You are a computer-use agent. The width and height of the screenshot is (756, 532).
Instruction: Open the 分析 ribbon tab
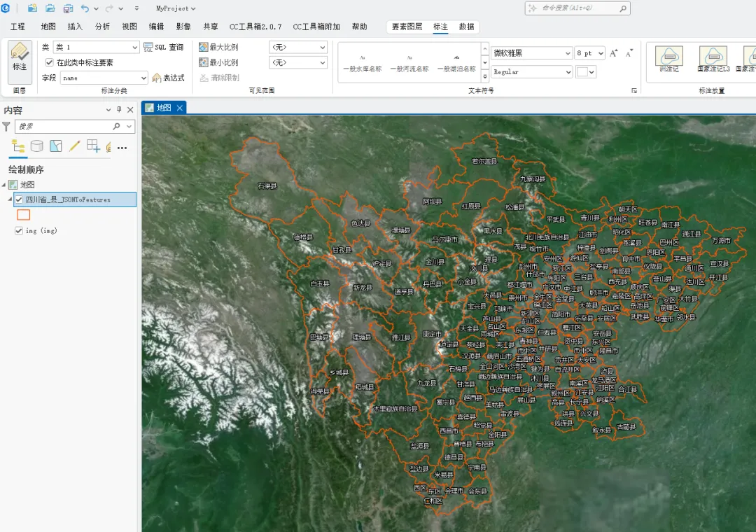(102, 27)
